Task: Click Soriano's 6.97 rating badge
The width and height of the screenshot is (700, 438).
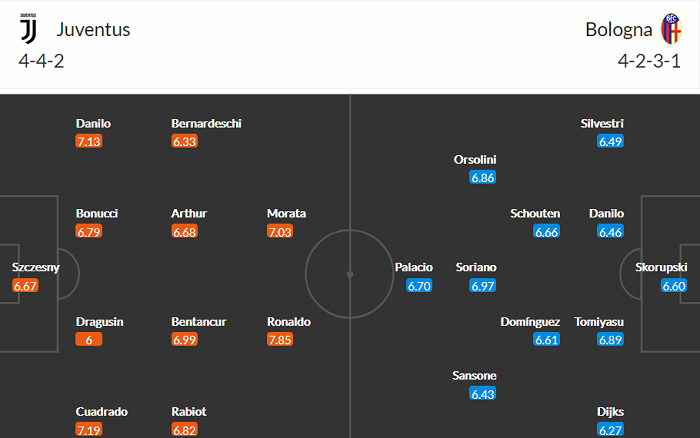Action: pos(483,286)
